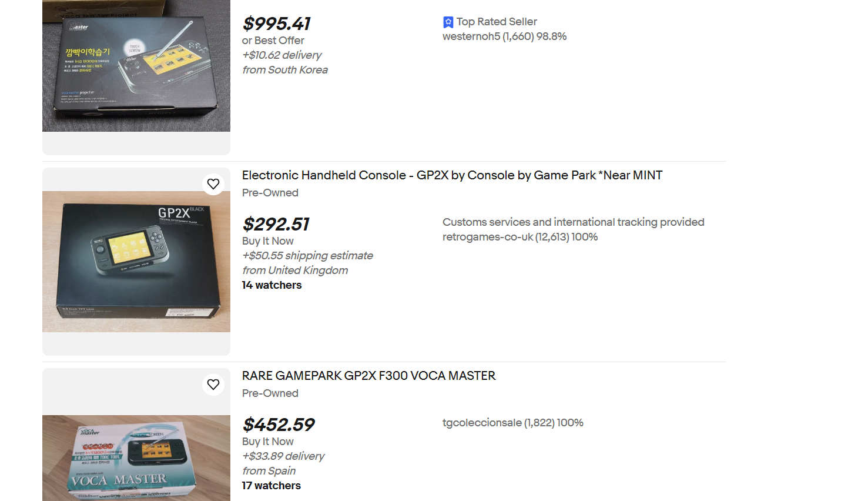Open Korean boxed console thumbnail image

coord(136,66)
